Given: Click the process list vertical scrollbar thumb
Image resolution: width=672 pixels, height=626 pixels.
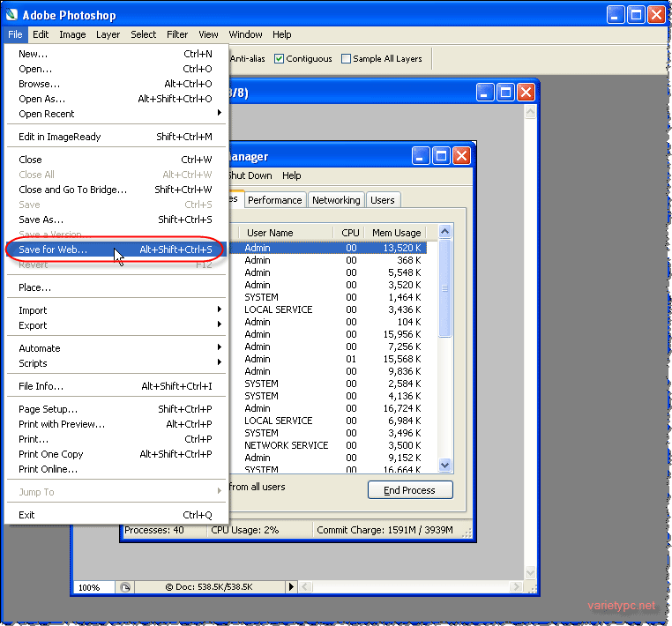Looking at the screenshot, I should click(444, 287).
